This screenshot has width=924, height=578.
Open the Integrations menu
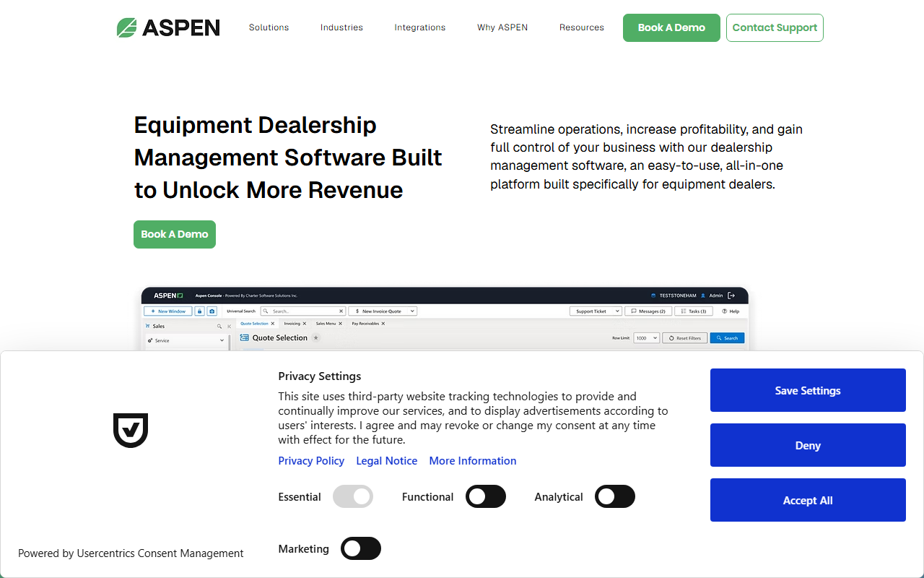(420, 27)
